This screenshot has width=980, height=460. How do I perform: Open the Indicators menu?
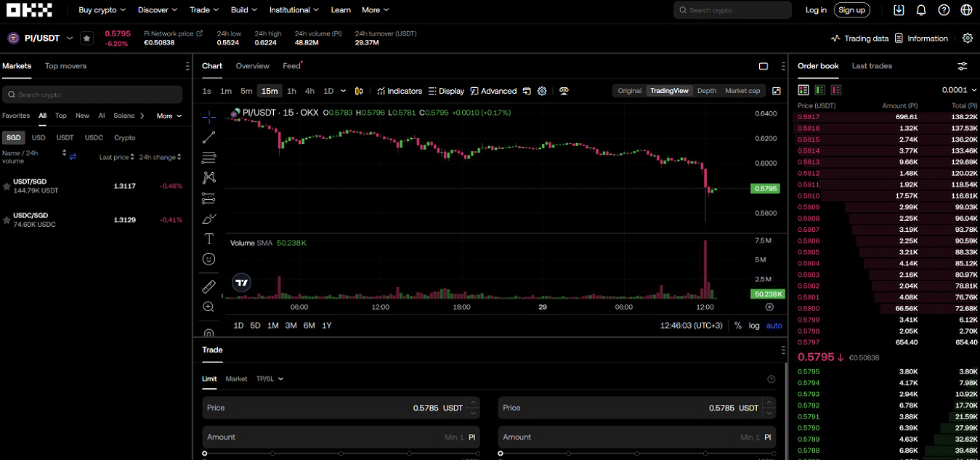click(x=400, y=91)
